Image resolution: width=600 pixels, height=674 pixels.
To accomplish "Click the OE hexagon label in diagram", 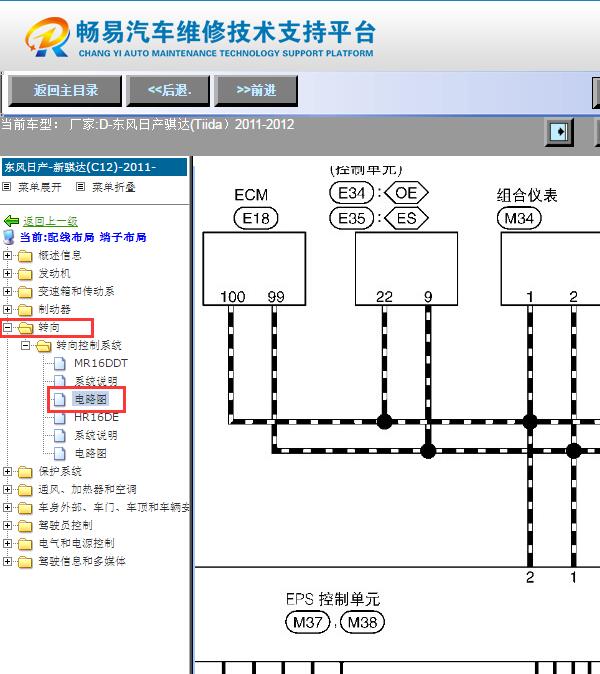I will coord(406,193).
